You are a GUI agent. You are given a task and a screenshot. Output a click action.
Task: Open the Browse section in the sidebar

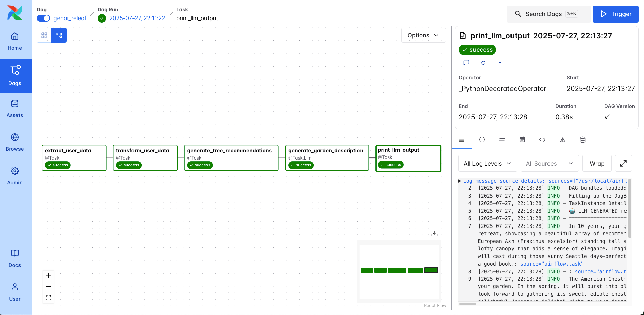click(x=15, y=141)
